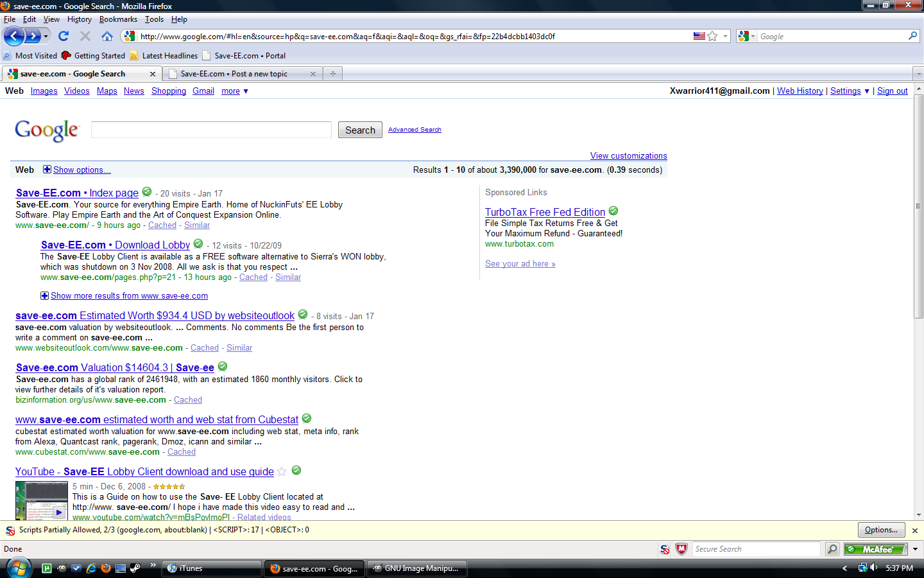This screenshot has width=924, height=578.
Task: Click the Back navigation arrow
Action: (15, 36)
